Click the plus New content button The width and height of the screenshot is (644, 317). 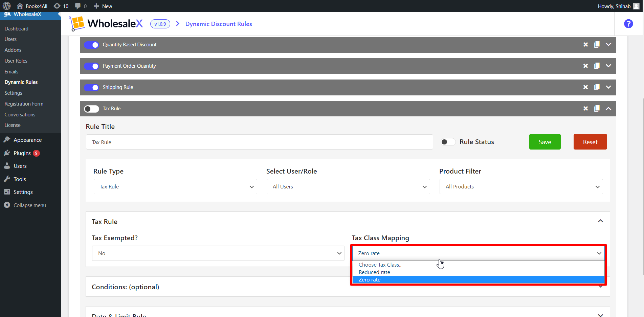[x=103, y=6]
